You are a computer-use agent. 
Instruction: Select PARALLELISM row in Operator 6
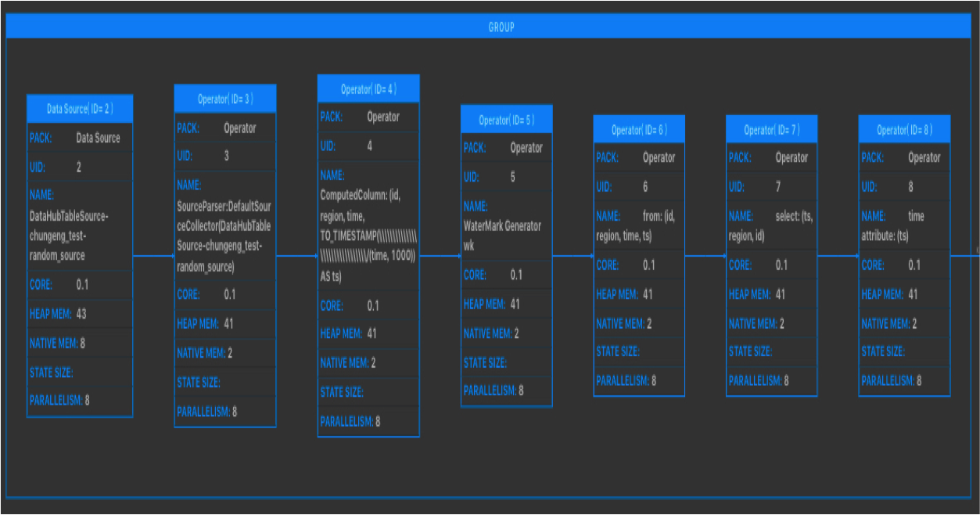click(x=639, y=381)
